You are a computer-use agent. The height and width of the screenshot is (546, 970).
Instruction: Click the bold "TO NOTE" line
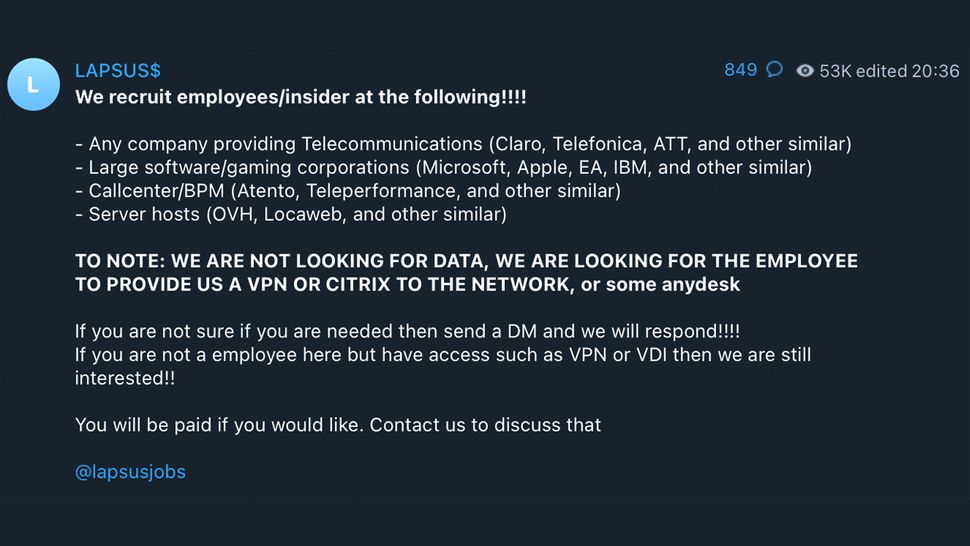(x=466, y=260)
